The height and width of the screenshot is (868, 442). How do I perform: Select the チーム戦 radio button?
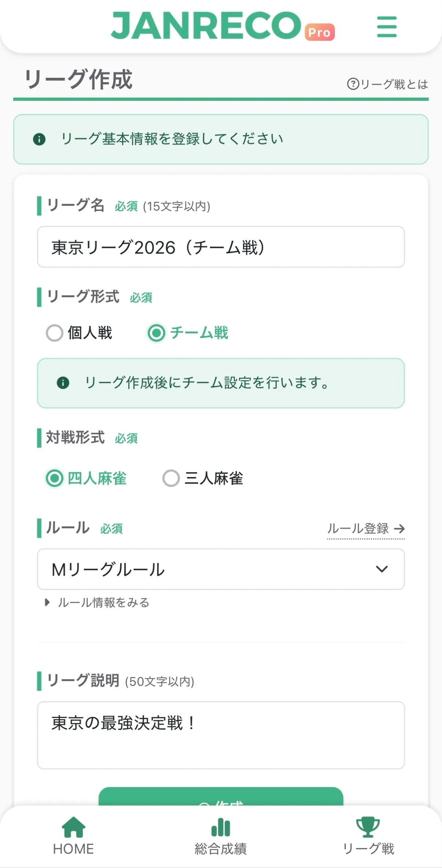(156, 333)
